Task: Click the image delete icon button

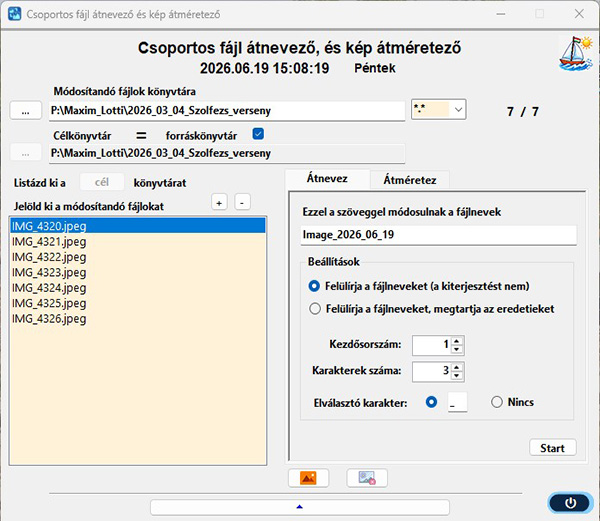Action: (367, 478)
